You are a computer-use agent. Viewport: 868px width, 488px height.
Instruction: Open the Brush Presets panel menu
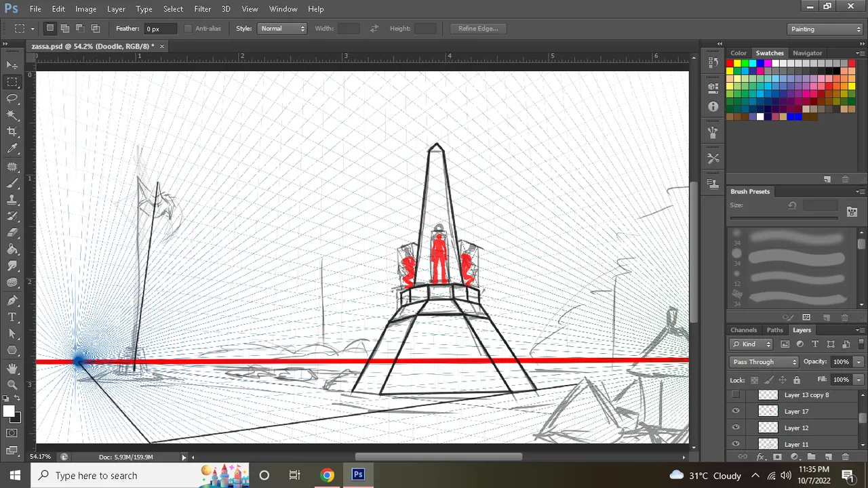(x=860, y=192)
